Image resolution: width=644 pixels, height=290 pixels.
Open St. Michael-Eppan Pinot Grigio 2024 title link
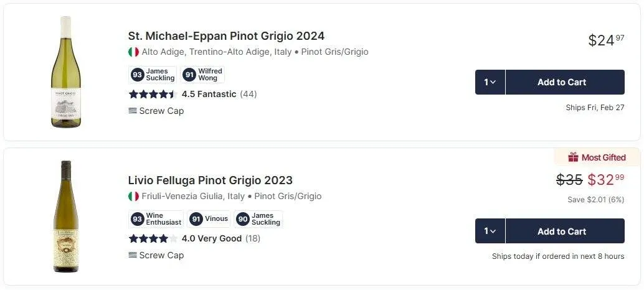(x=226, y=36)
